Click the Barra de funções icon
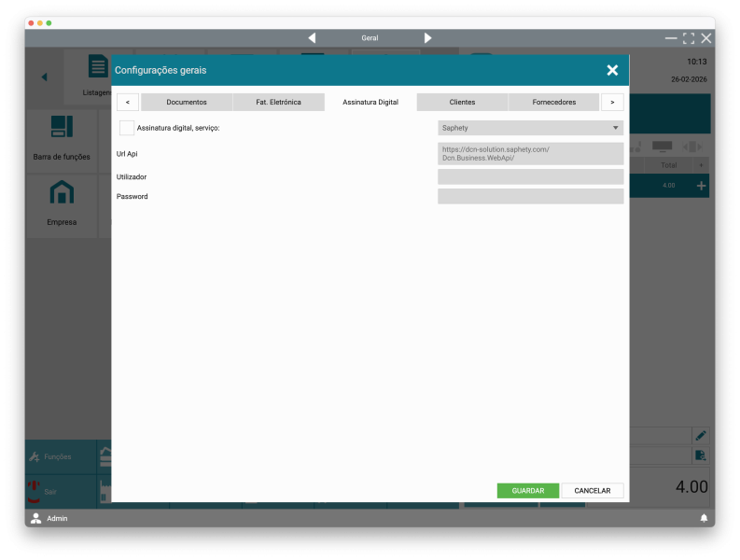 [62, 128]
